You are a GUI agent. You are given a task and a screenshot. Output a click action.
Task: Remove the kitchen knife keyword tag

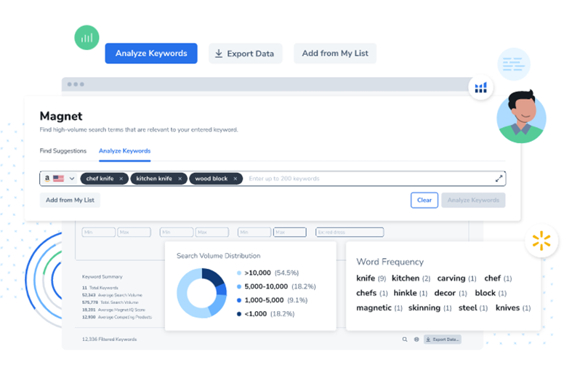tap(180, 179)
